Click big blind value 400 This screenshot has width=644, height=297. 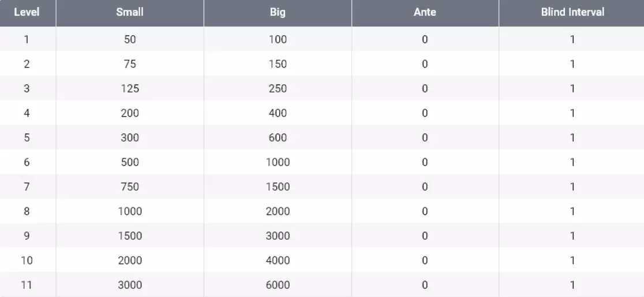tap(278, 113)
